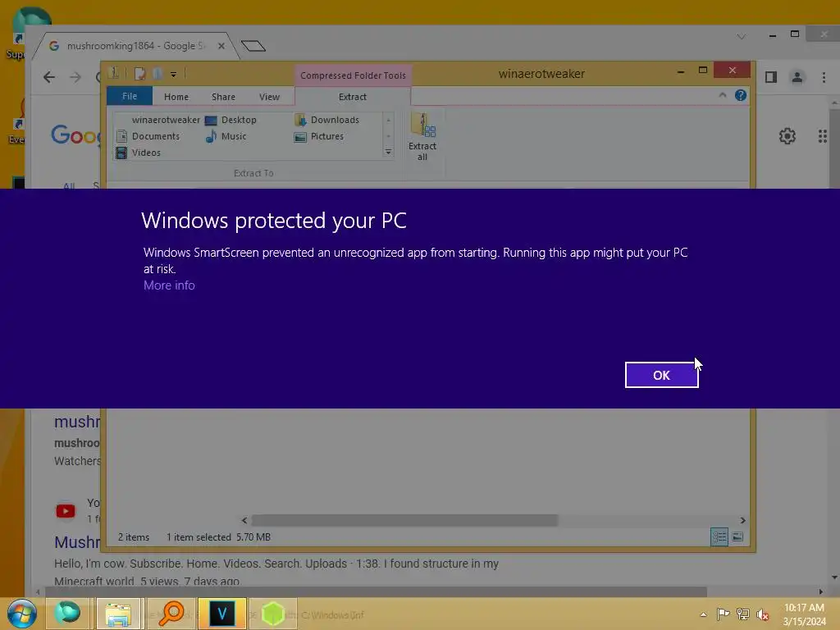Open Chrome three-dot menu

click(824, 77)
